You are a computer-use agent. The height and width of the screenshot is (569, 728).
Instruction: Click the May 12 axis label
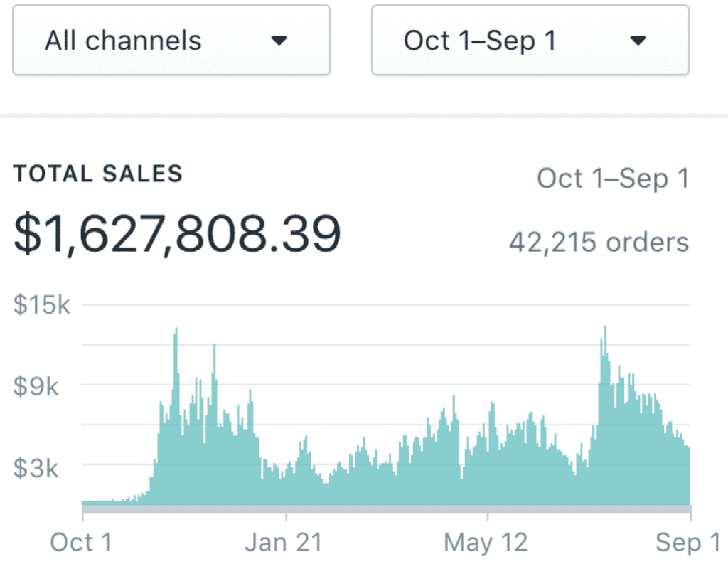[x=486, y=542]
